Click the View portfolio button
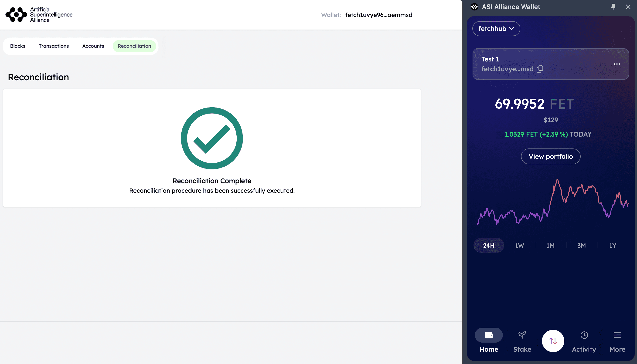The image size is (637, 364). pyautogui.click(x=550, y=156)
